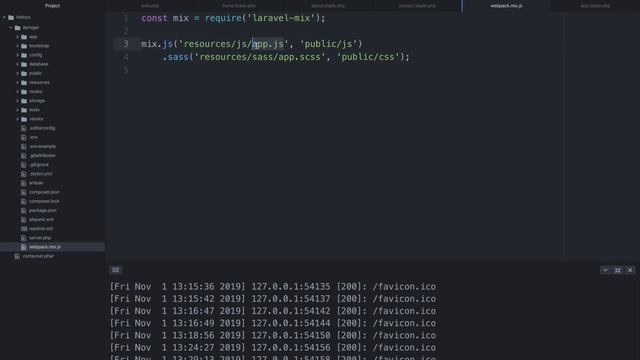The height and width of the screenshot is (360, 640).
Task: Click the .env.example file icon
Action: coord(24,146)
